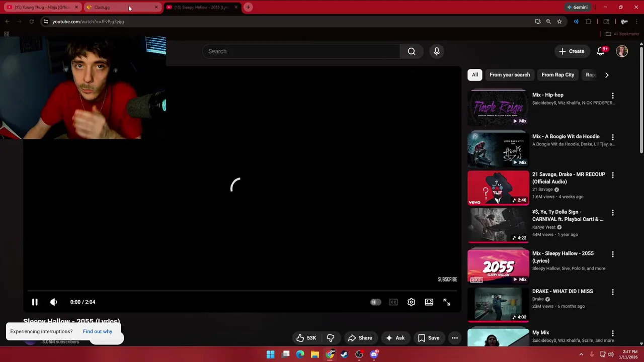Open the account avatar menu
Screen dimensions: 644x362
(x=622, y=51)
